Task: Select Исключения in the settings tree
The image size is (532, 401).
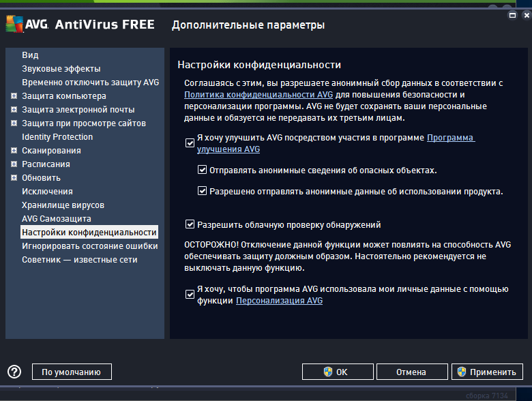Action: pos(47,192)
